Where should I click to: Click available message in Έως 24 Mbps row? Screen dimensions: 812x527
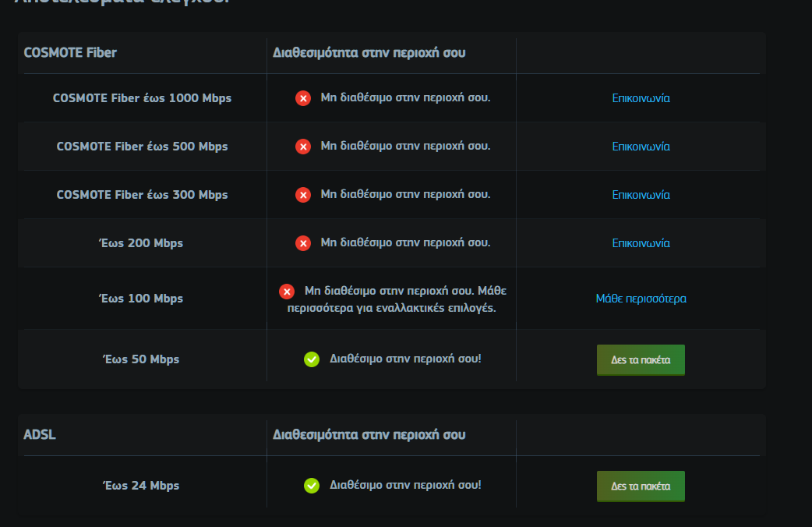coord(405,485)
